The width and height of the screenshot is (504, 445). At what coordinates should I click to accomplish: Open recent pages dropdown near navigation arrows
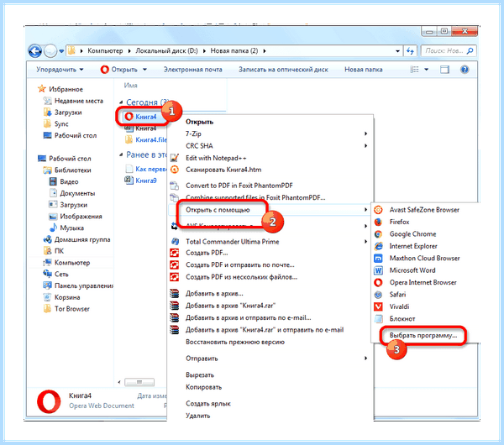[61, 51]
